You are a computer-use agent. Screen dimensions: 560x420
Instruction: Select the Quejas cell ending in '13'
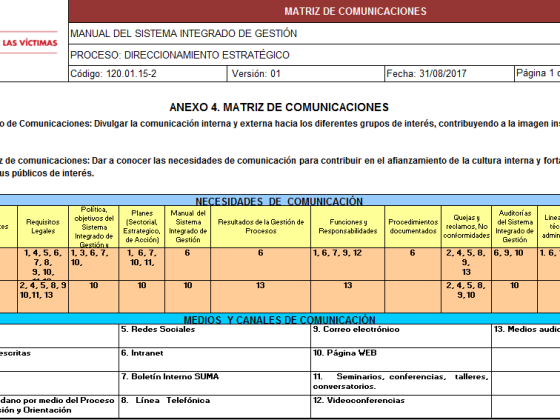pos(466,264)
